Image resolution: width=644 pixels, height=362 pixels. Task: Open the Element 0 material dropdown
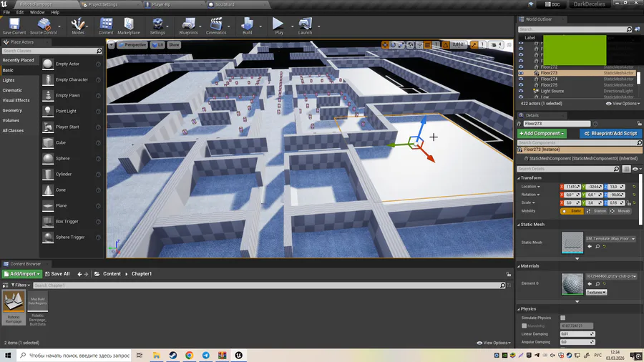[x=611, y=276]
